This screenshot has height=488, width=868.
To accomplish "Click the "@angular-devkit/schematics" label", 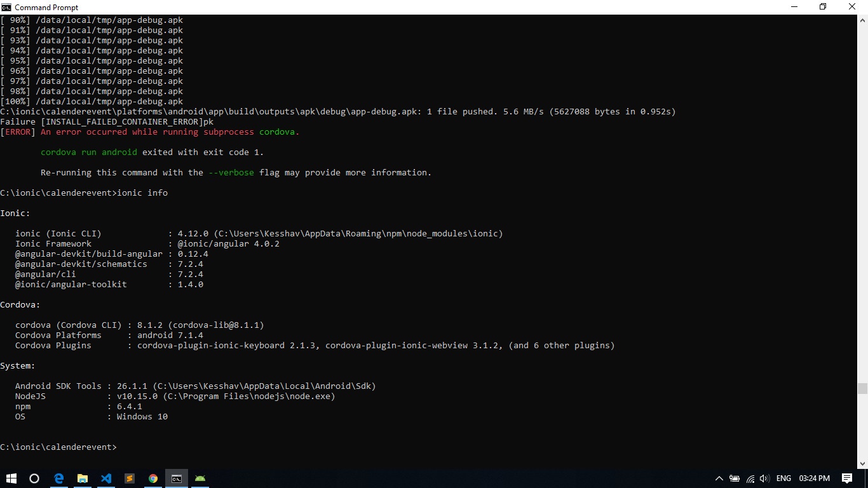I will [x=81, y=264].
